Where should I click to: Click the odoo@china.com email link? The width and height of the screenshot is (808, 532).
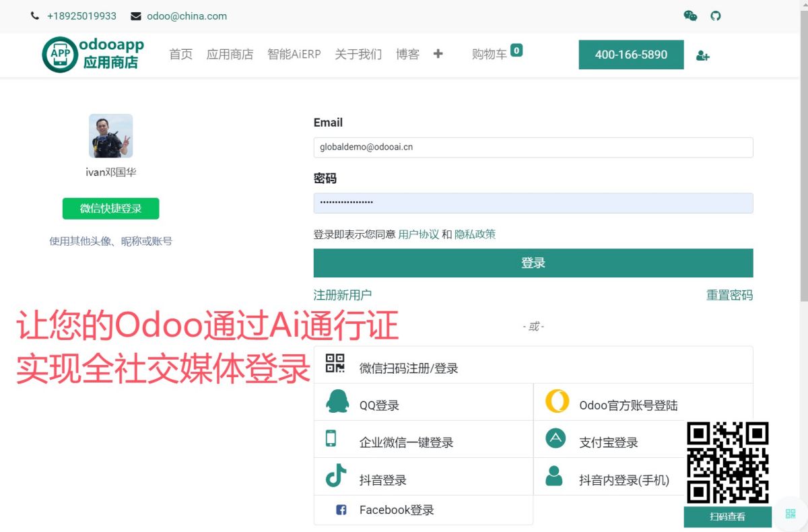point(187,16)
